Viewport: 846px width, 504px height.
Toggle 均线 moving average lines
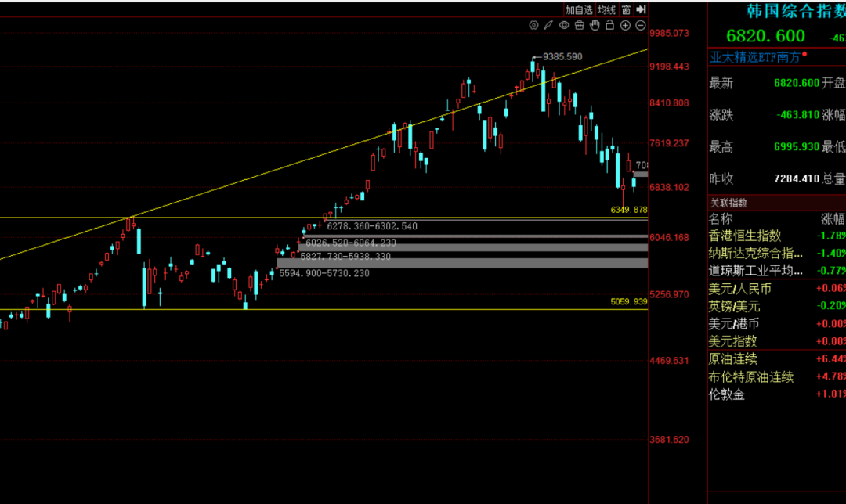click(606, 9)
